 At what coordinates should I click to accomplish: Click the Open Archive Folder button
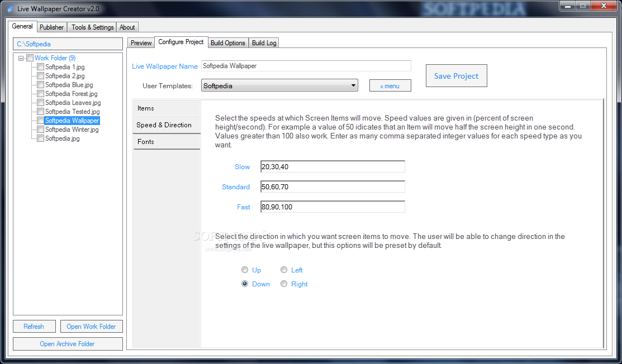pyautogui.click(x=68, y=344)
